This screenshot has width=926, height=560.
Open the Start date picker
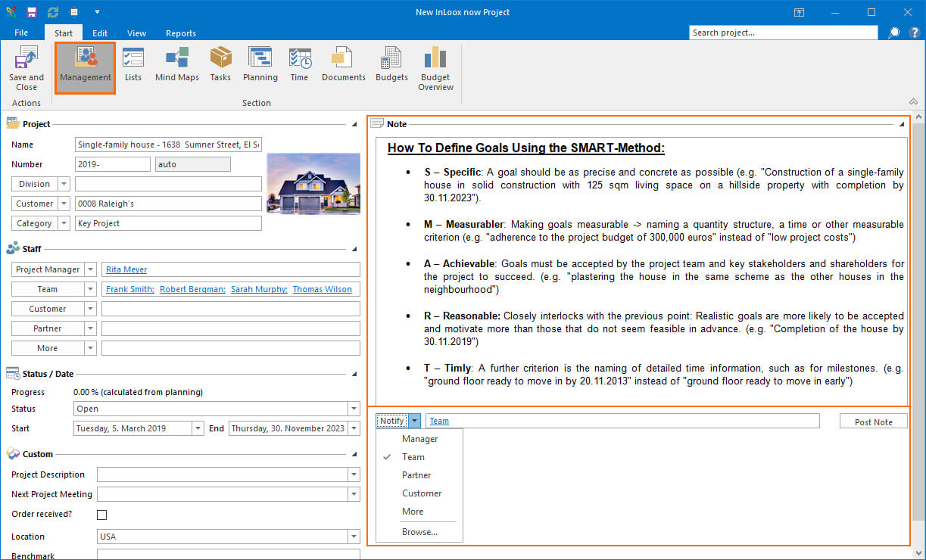[x=198, y=428]
